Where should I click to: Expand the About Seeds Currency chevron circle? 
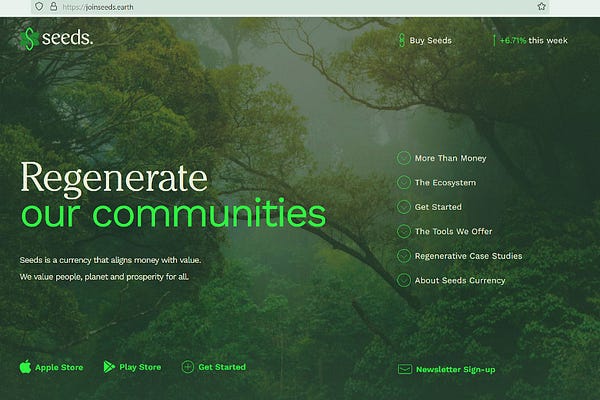(x=404, y=280)
